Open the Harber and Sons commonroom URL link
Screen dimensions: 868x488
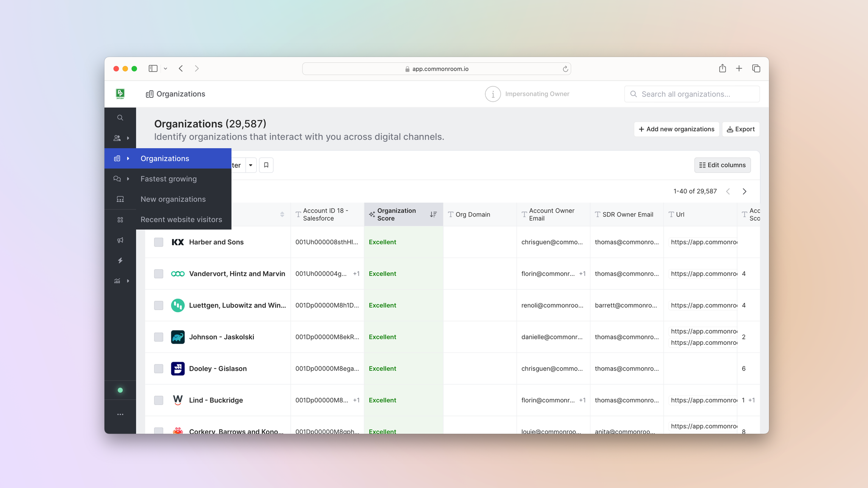pos(704,242)
